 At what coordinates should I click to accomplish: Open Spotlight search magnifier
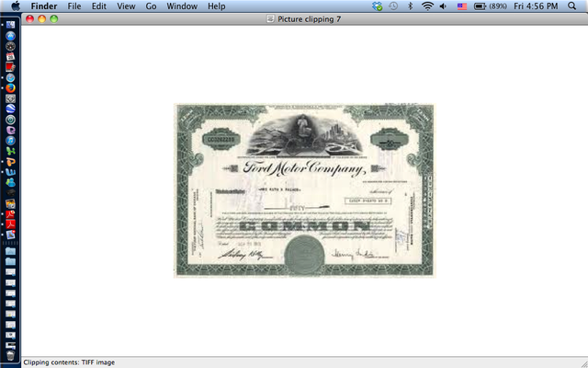click(571, 6)
